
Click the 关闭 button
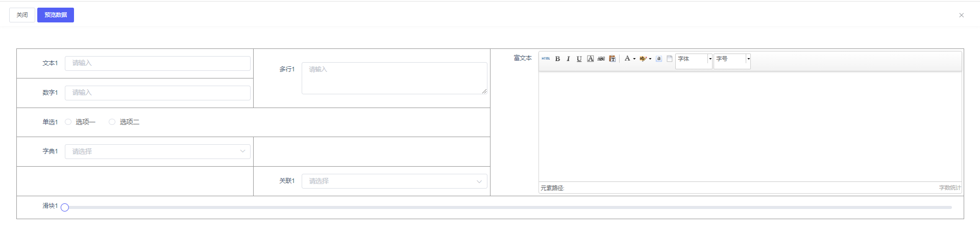coord(22,15)
